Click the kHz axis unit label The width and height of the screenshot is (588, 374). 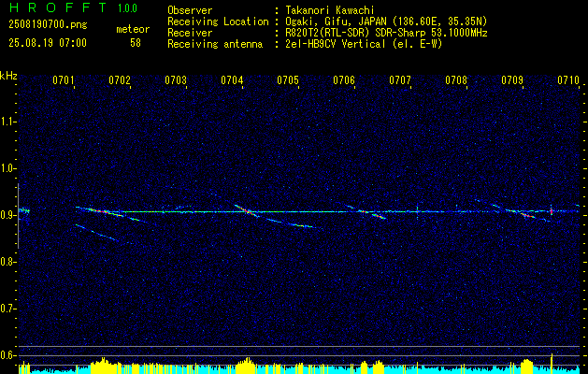(x=8, y=76)
